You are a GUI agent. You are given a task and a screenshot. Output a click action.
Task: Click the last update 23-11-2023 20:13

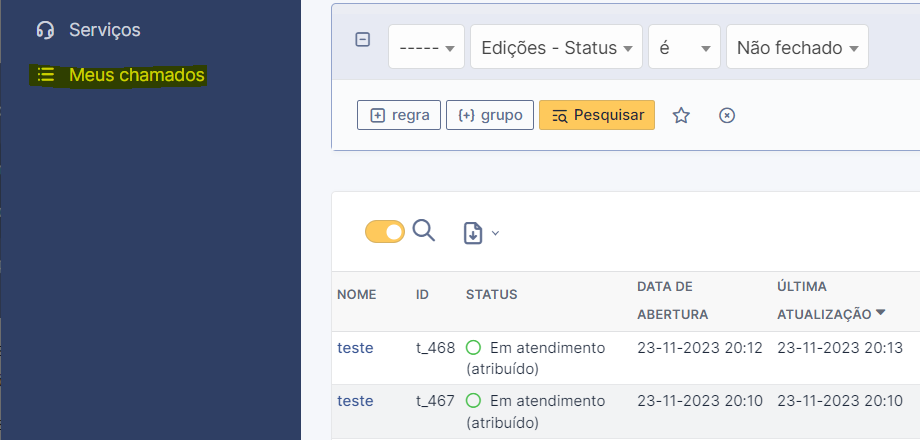click(840, 348)
